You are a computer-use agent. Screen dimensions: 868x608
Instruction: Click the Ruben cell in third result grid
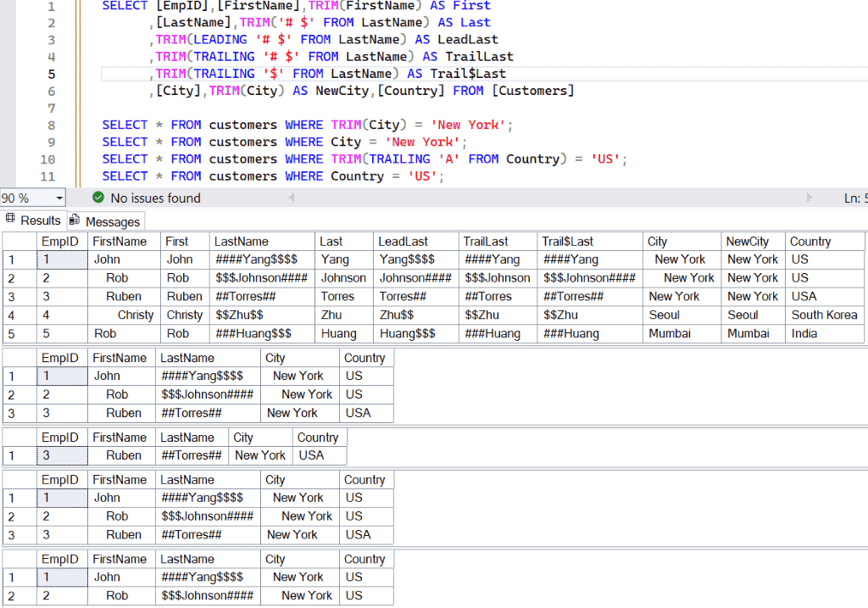tap(121, 455)
